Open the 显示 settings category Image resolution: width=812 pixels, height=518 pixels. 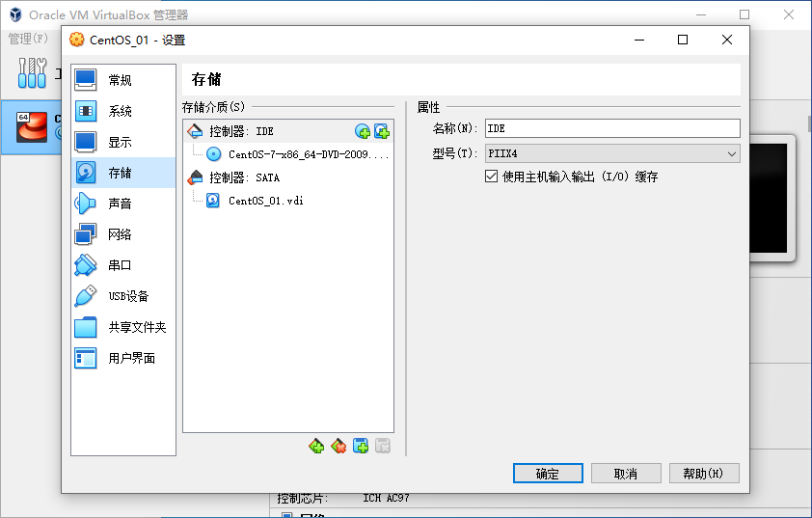(123, 142)
